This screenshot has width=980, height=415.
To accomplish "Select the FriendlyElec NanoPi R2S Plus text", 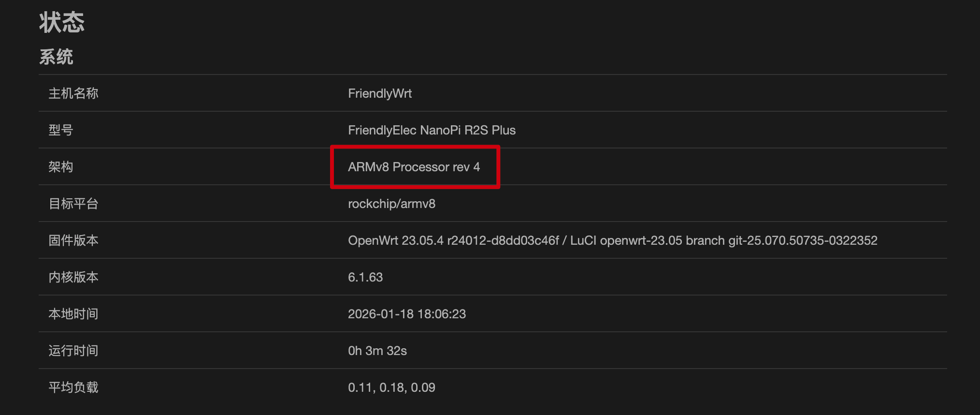I will 432,130.
